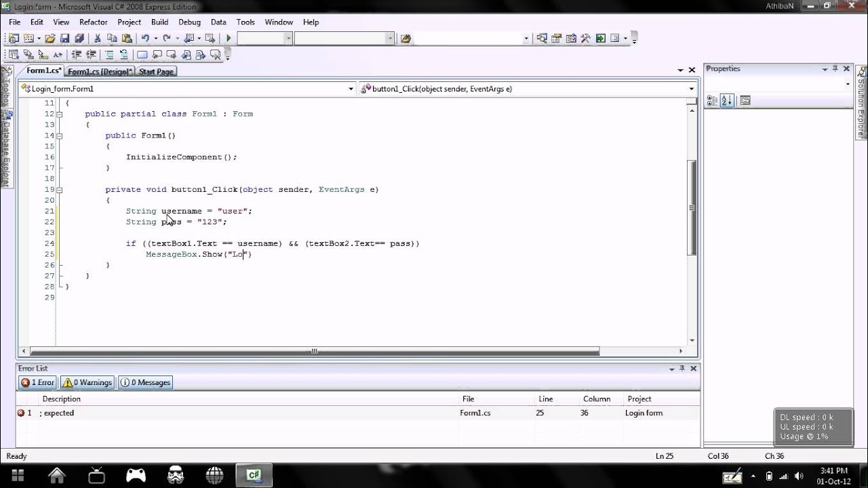Open the solution platforms combo box
Viewport: 868px width, 488px height.
(x=344, y=39)
